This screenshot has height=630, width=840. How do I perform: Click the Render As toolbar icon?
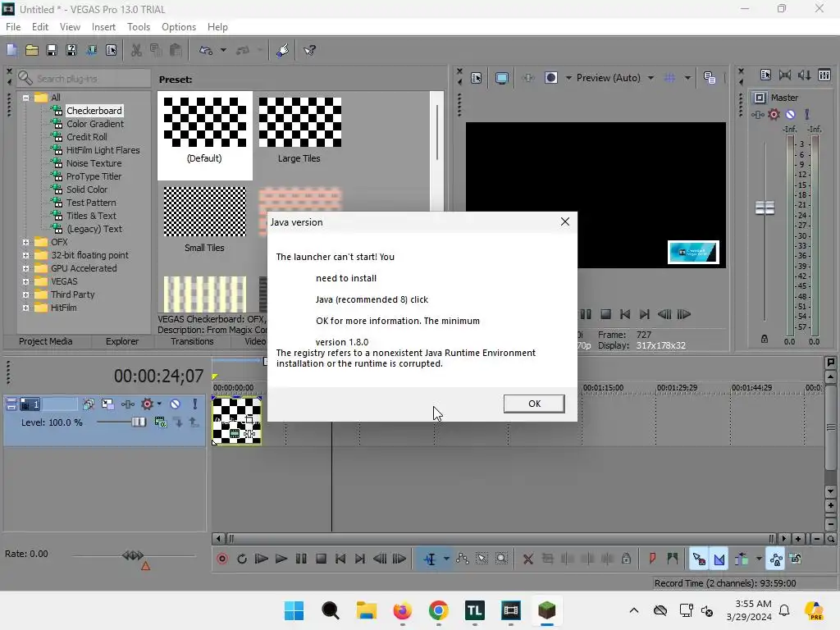click(x=91, y=50)
